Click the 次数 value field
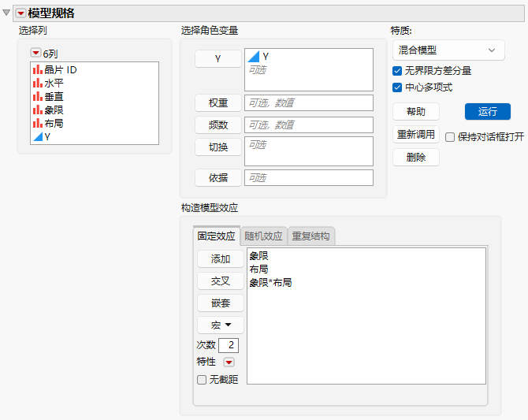This screenshot has height=420, width=528. [x=229, y=345]
